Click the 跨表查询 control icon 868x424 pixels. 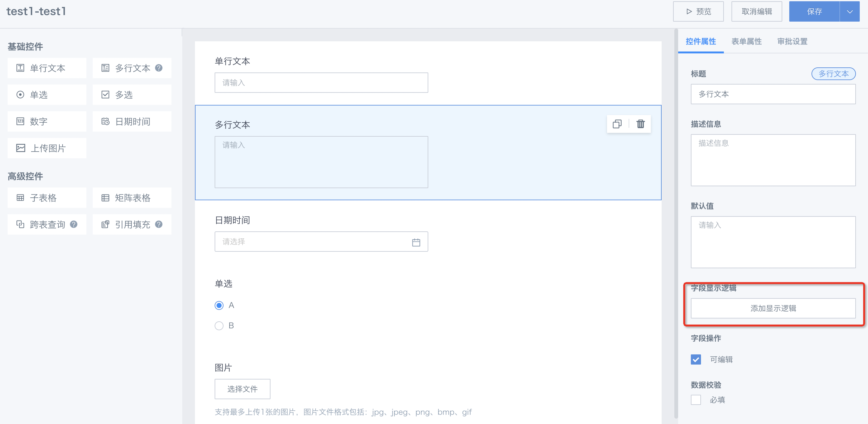click(x=20, y=224)
